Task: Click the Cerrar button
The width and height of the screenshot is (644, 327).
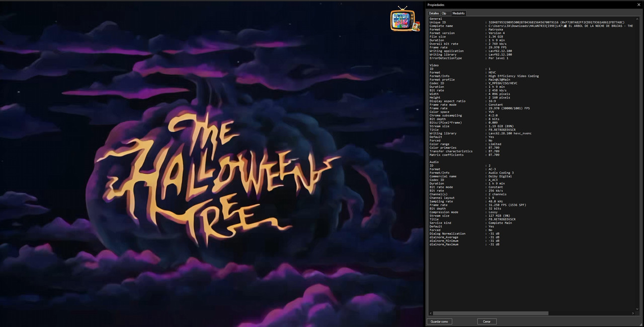Action: click(487, 321)
